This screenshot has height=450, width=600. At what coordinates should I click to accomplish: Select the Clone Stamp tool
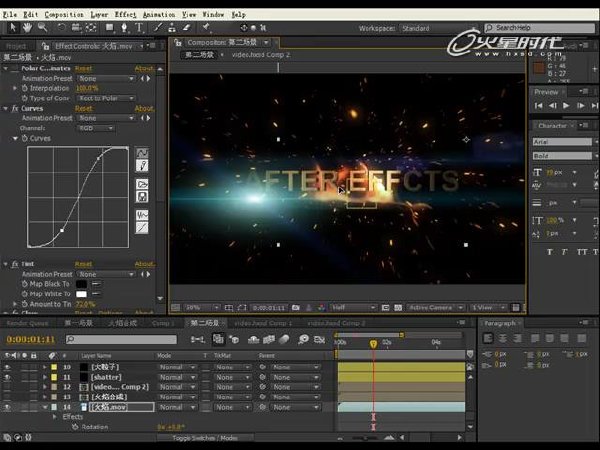[x=172, y=28]
